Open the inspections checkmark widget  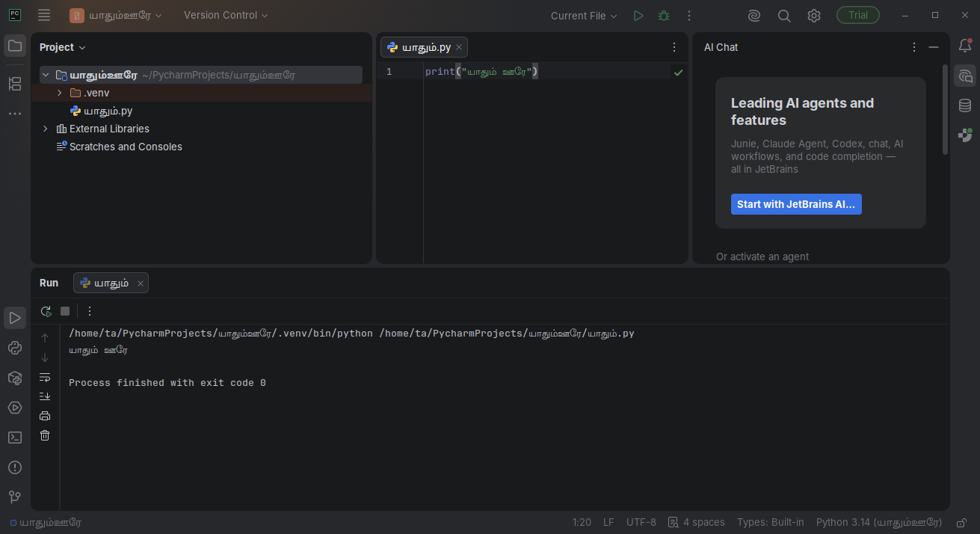click(679, 73)
